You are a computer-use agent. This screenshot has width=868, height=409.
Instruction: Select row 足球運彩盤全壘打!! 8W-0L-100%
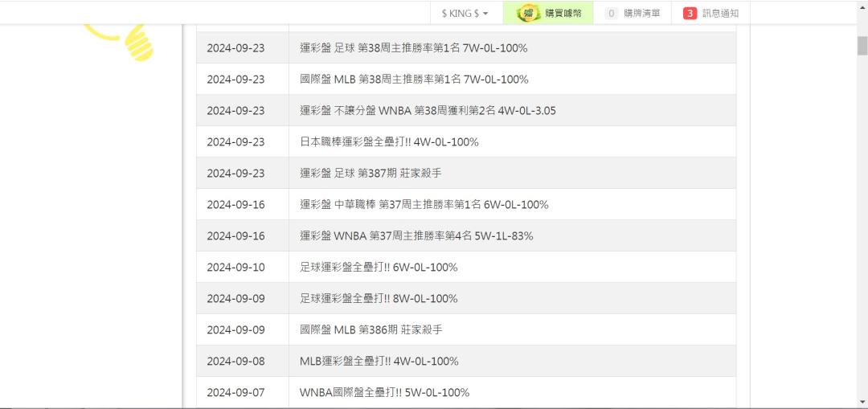point(466,298)
